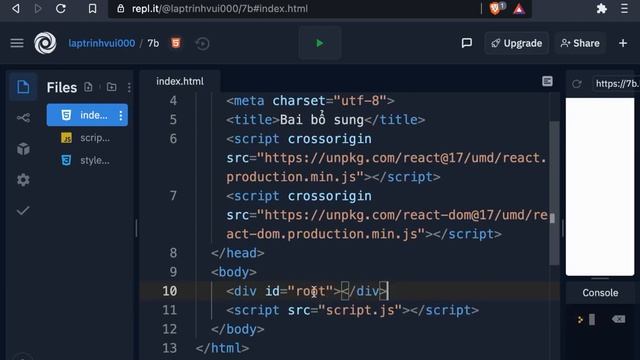Click the <body> tag on line 9
Viewport: 640px width, 360px height.
pyautogui.click(x=234, y=272)
